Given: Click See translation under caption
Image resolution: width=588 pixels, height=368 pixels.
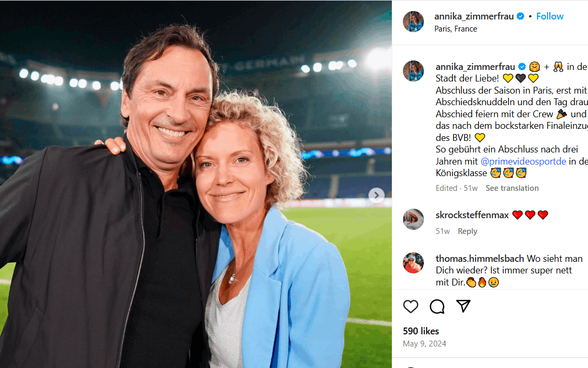Looking at the screenshot, I should 512,188.
